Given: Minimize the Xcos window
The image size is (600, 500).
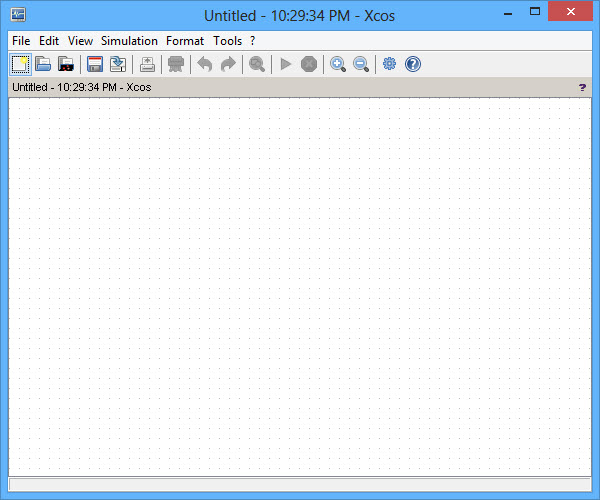Looking at the screenshot, I should pos(508,12).
